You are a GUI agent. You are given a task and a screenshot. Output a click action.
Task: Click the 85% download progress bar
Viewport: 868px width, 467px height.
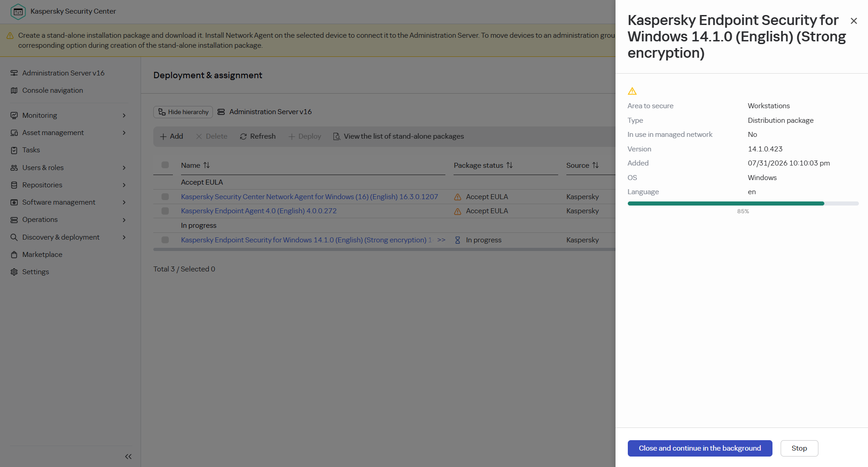pos(743,204)
